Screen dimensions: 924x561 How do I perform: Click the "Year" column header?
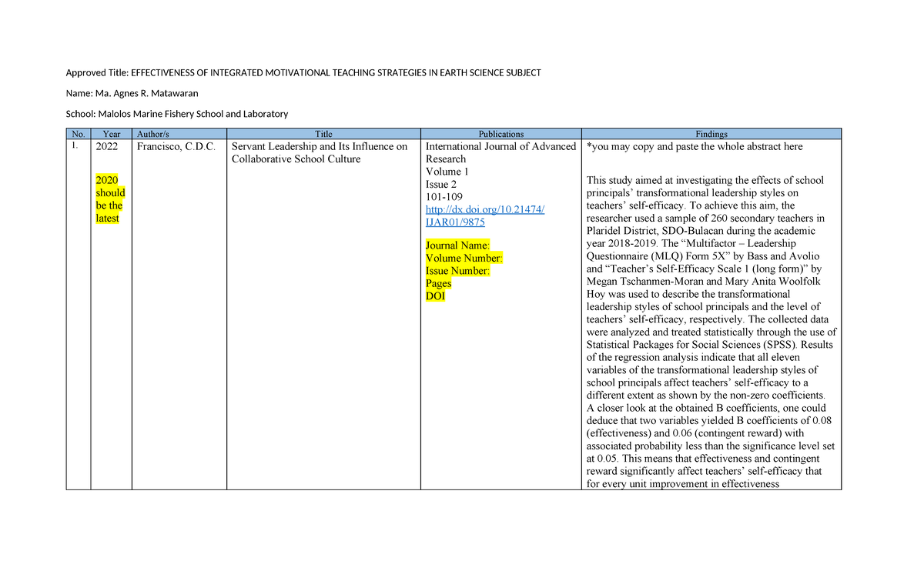coord(112,133)
